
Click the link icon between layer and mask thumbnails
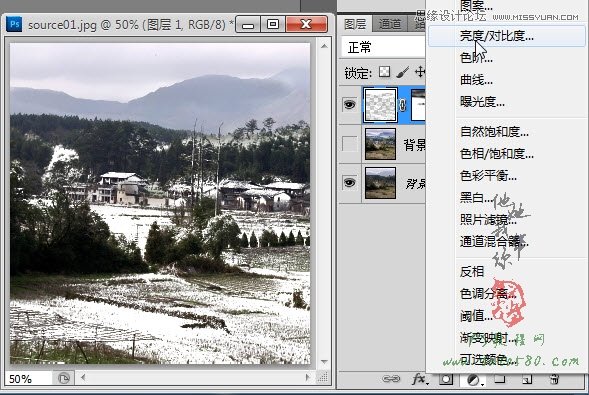click(403, 106)
